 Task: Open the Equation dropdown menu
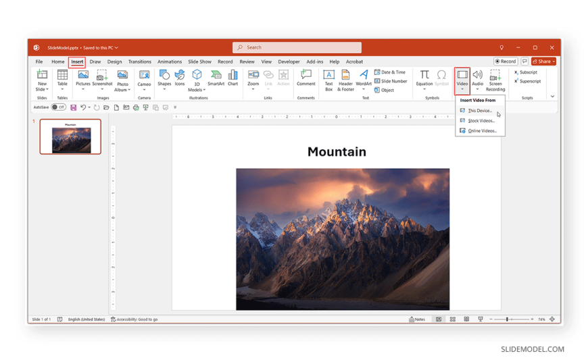(x=424, y=89)
